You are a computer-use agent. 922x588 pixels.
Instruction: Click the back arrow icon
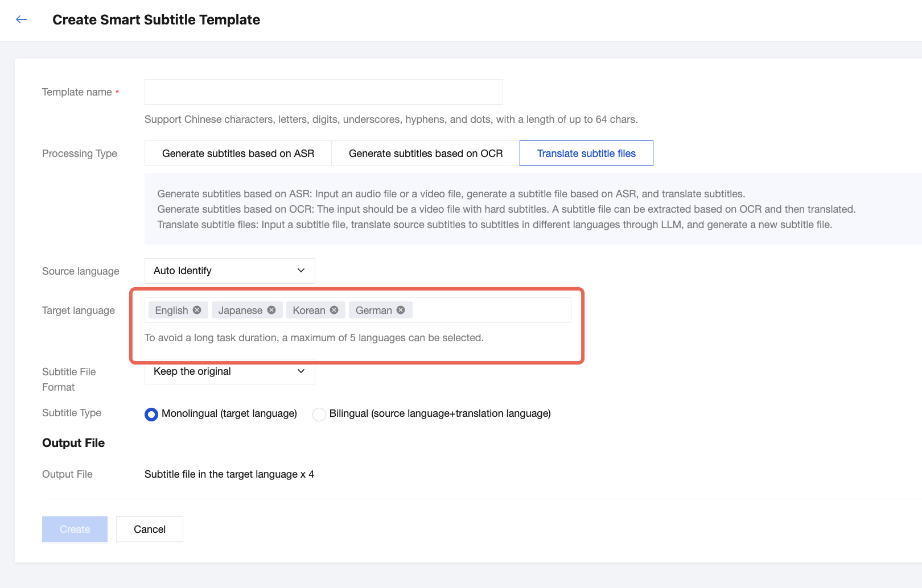22,20
